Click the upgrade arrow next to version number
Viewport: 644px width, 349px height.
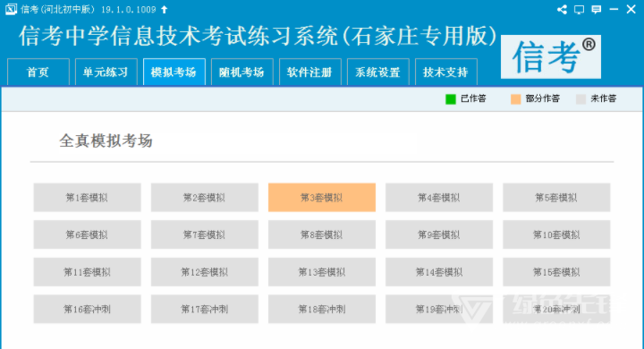pos(165,10)
